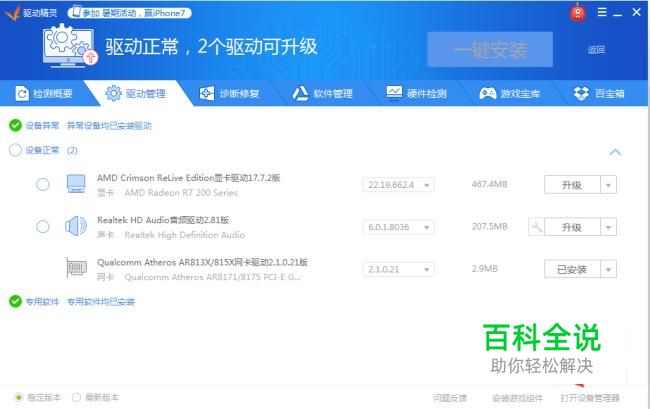Click the 2.9MB size value

(485, 269)
